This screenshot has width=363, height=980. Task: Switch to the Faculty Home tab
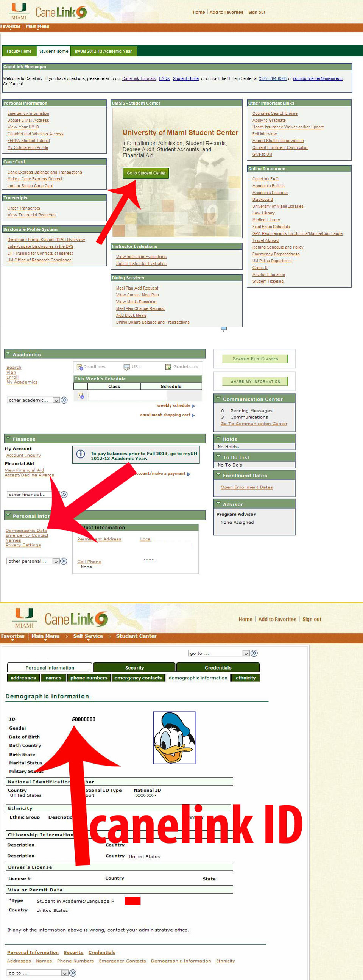click(x=19, y=52)
